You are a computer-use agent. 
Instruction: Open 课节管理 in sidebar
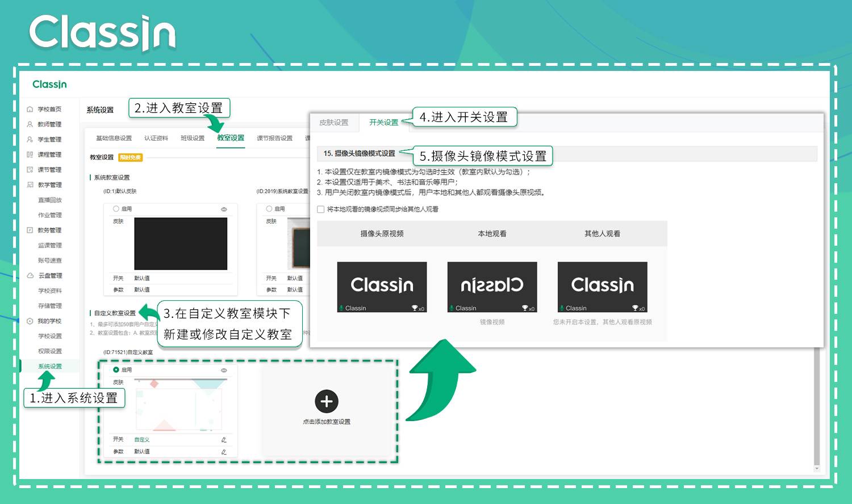49,170
